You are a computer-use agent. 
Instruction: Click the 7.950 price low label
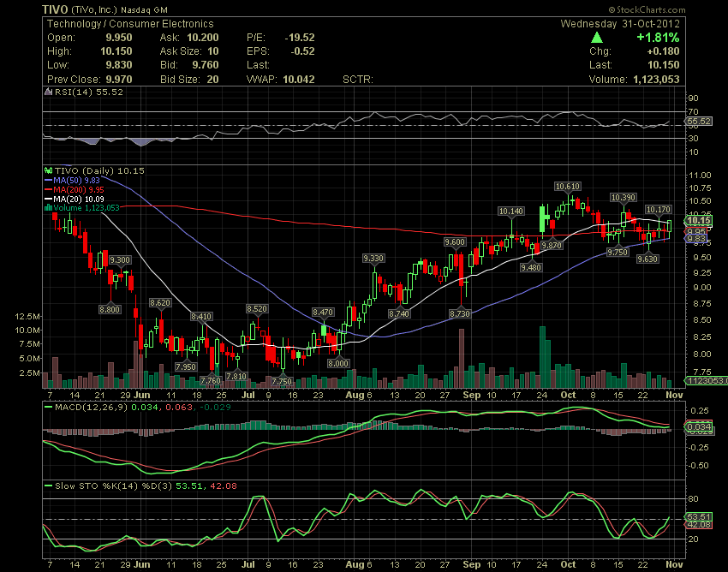point(185,366)
